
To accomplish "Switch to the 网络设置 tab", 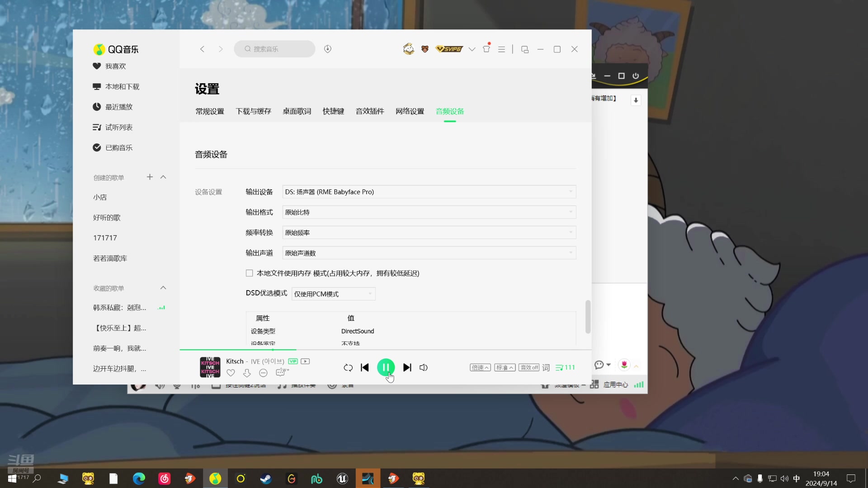I will click(410, 111).
